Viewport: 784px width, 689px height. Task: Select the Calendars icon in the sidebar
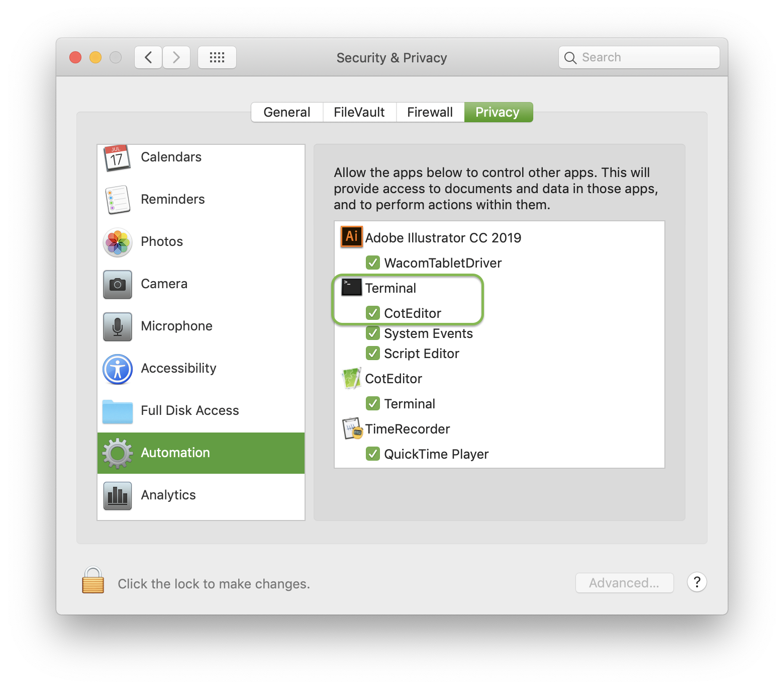coord(117,157)
